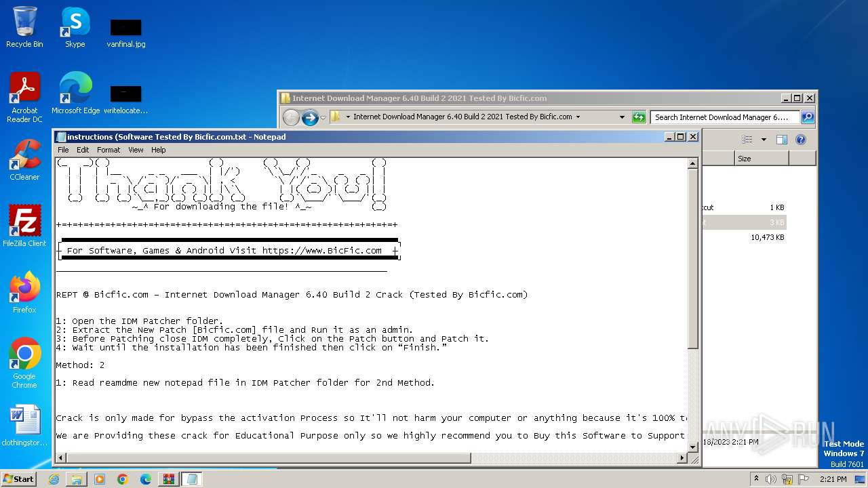
Task: Click the Notepad vertical scrollbar thumb
Action: click(x=693, y=258)
